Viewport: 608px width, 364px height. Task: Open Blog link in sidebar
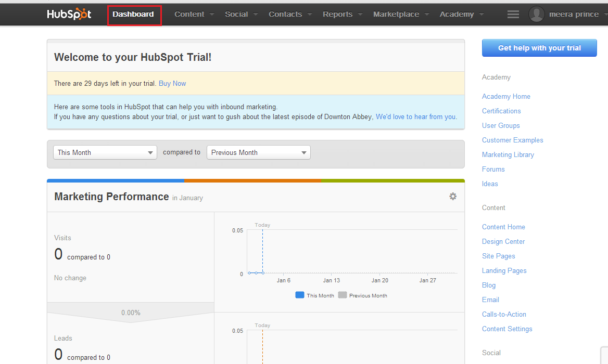click(489, 285)
